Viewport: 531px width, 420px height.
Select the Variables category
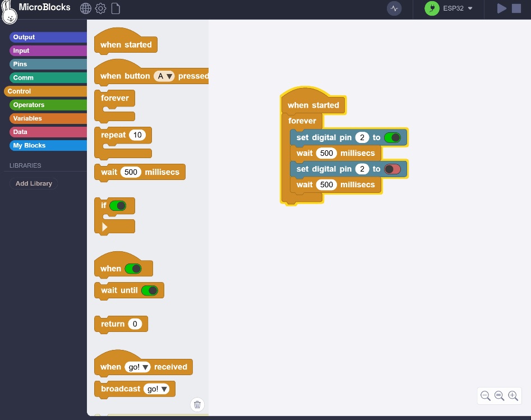(x=48, y=118)
